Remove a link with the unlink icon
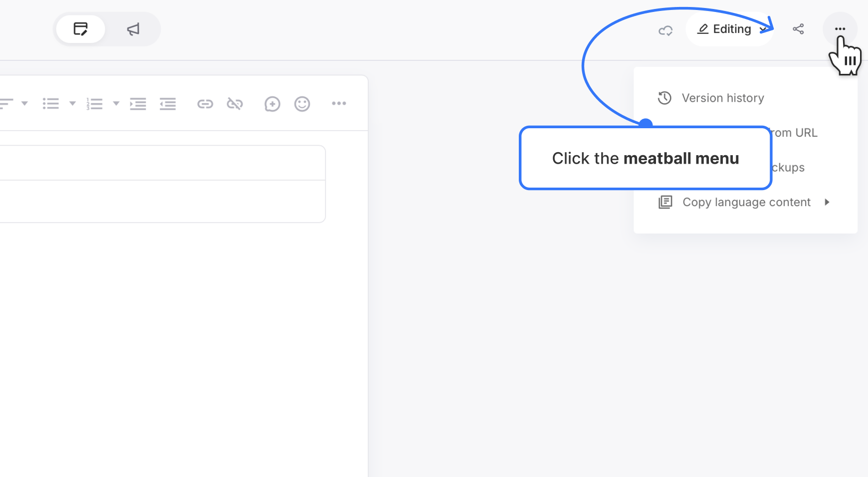Screen dimensions: 868x477 [234, 104]
